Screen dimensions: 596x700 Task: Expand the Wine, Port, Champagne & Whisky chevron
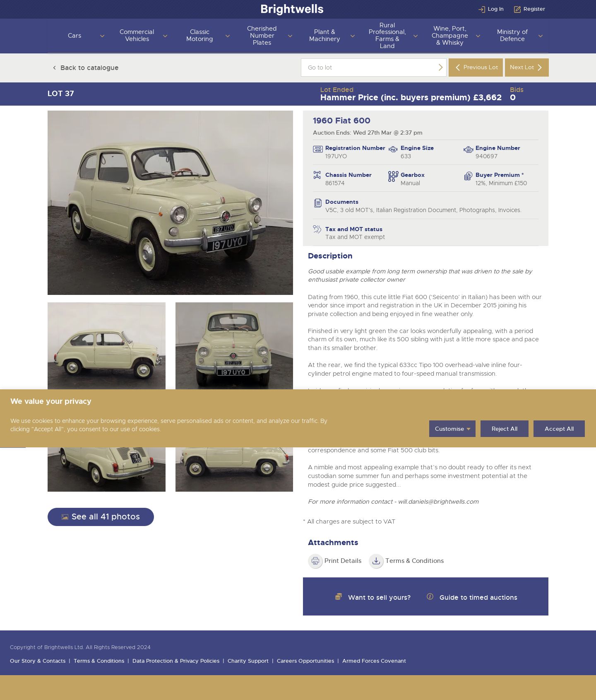[478, 36]
